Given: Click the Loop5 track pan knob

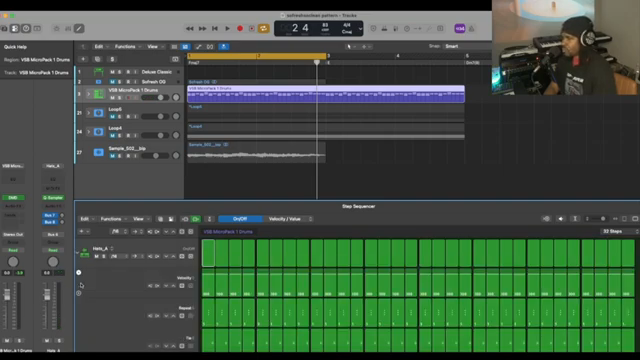Looking at the screenshot, I should (176, 116).
